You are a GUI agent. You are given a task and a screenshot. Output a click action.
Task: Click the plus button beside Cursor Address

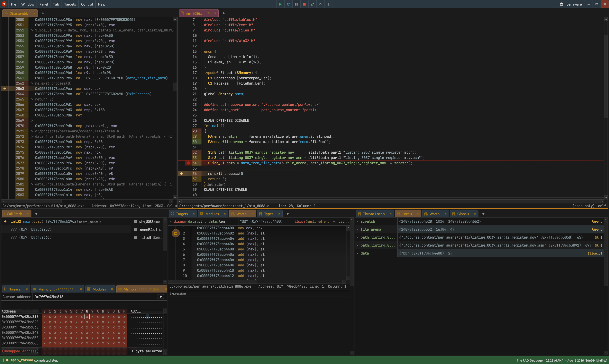(x=161, y=297)
